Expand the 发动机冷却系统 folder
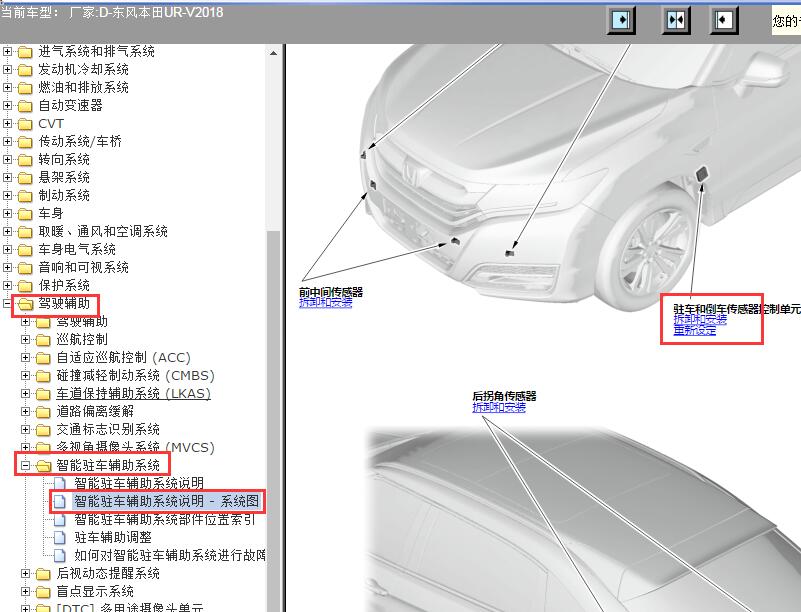 pyautogui.click(x=7, y=69)
